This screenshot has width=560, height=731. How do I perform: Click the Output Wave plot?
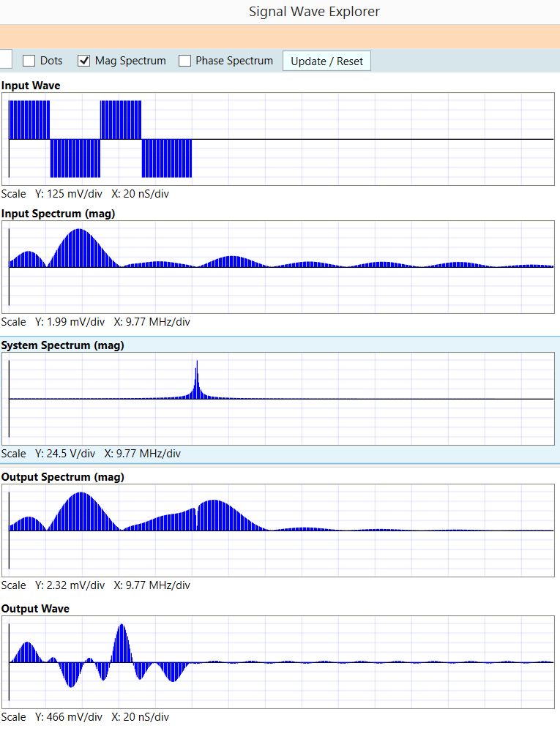(278, 662)
